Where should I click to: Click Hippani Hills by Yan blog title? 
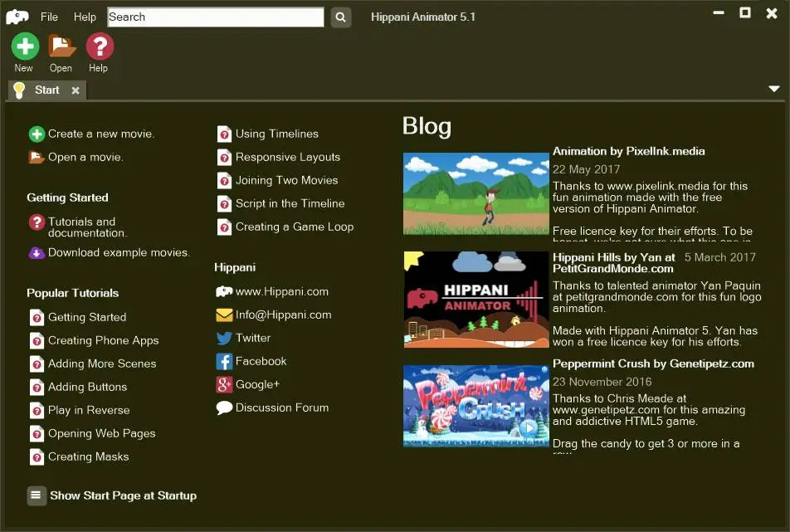tap(614, 263)
